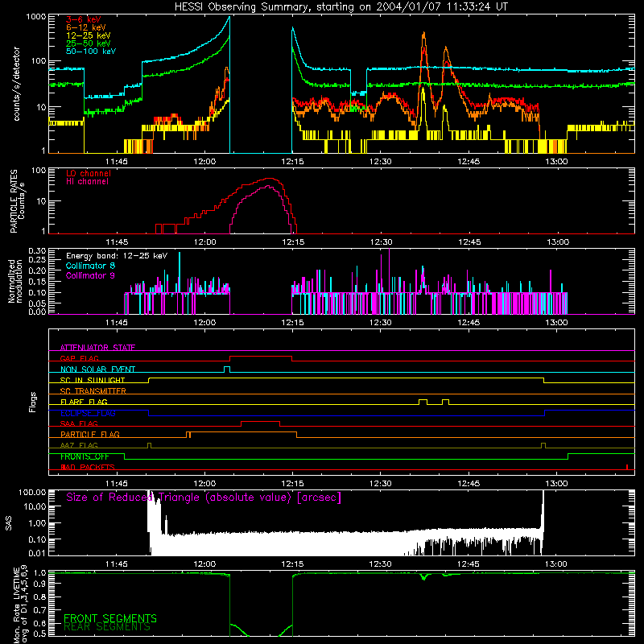644x644 pixels.
Task: Click the green 25-50 keV legend entry
Action: click(x=88, y=43)
